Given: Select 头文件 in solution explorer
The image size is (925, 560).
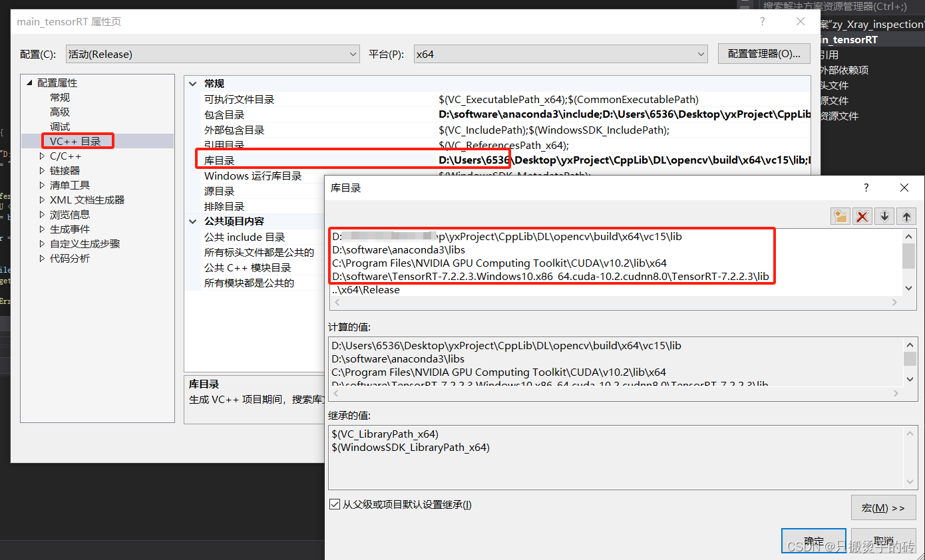Looking at the screenshot, I should (834, 85).
